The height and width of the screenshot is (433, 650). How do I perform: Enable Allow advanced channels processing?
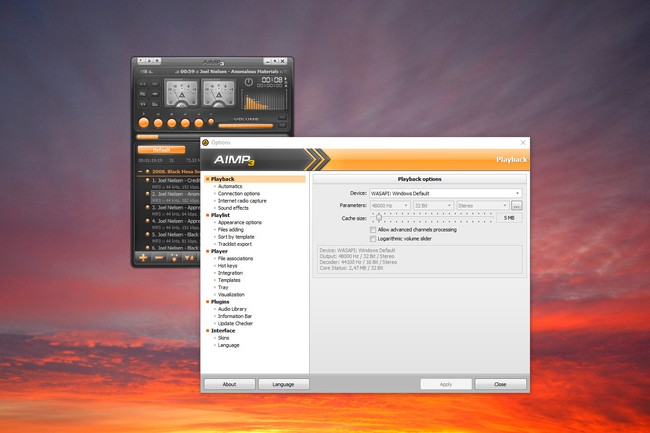[x=373, y=230]
